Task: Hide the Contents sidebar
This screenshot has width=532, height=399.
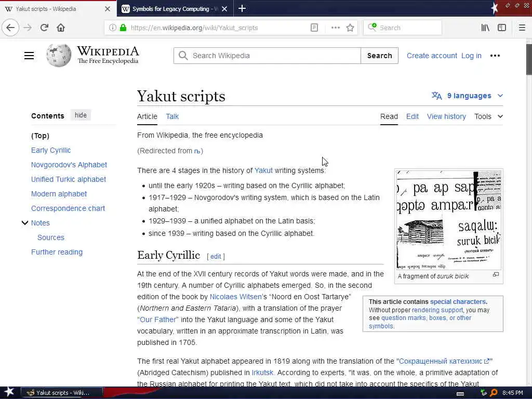Action: pyautogui.click(x=81, y=115)
